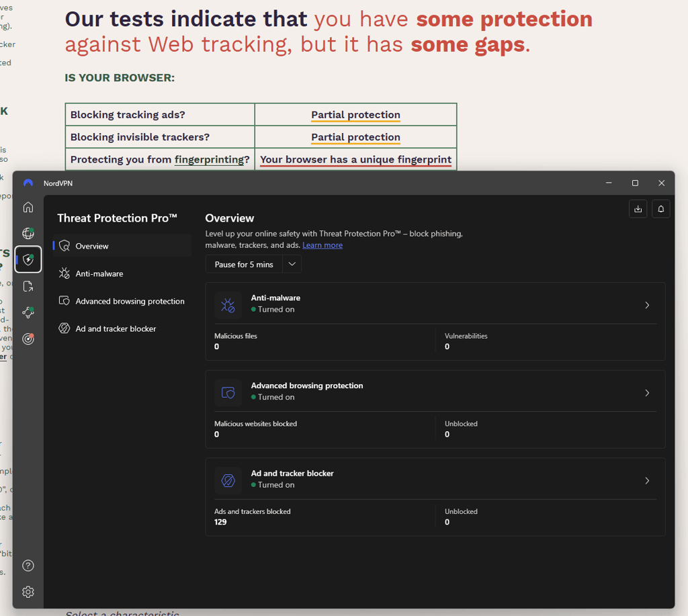This screenshot has width=688, height=616.
Task: Maximize the NordVPN window
Action: [635, 183]
